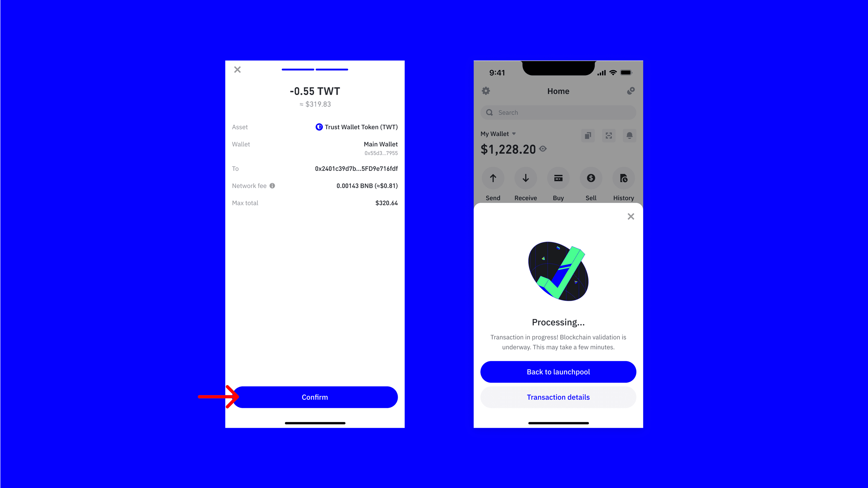Click Transaction details link
868x488 pixels.
(558, 397)
